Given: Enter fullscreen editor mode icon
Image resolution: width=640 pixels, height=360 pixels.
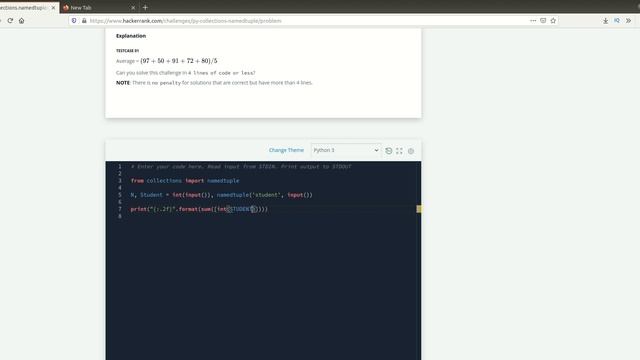Looking at the screenshot, I should click(399, 151).
